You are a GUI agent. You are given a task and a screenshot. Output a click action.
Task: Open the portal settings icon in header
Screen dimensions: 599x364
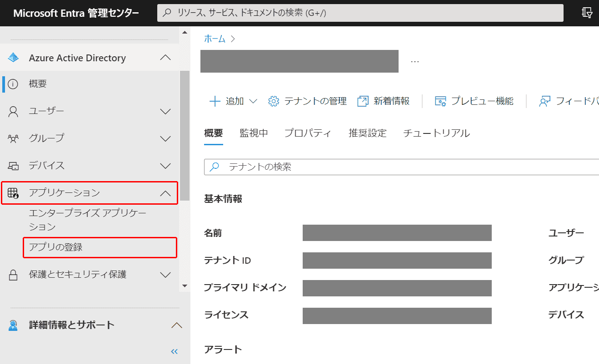[587, 13]
